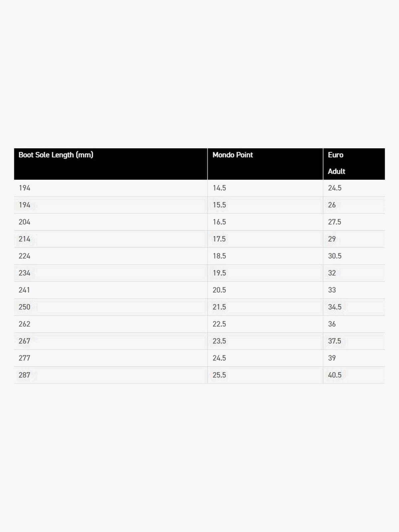The width and height of the screenshot is (399, 532).
Task: Click the Mondo Point column header
Action: click(233, 155)
